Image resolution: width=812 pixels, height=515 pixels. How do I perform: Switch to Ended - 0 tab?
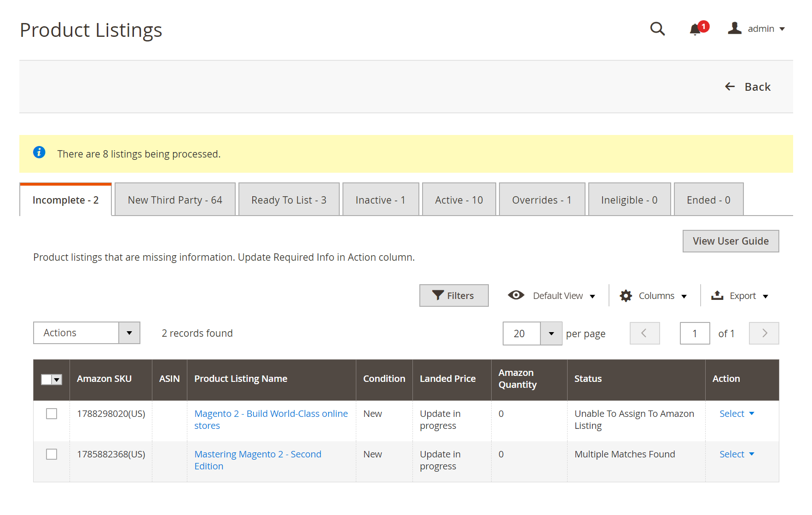coord(708,200)
